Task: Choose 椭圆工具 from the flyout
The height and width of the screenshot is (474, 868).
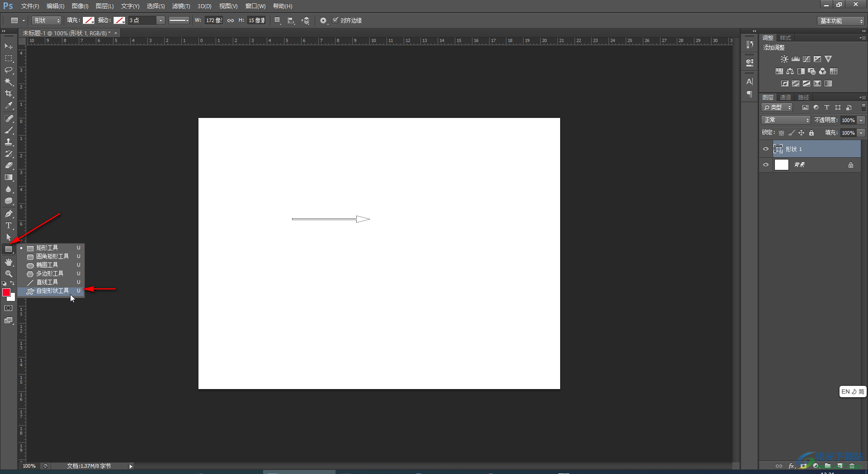Action: coord(51,265)
